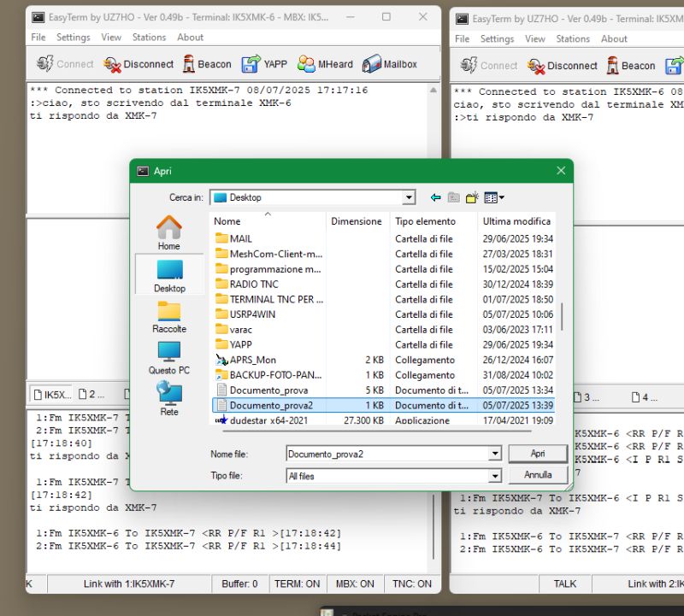
Task: Click TNC: ON in left status bar
Action: click(412, 584)
